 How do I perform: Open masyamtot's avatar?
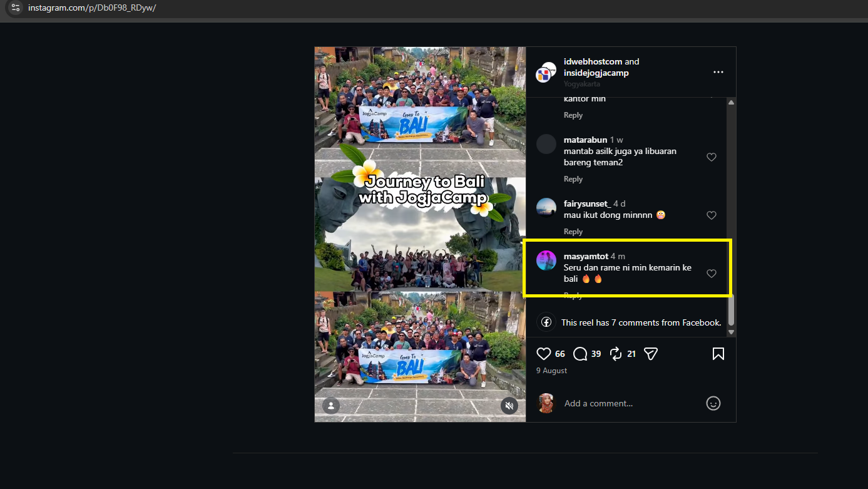(x=546, y=260)
